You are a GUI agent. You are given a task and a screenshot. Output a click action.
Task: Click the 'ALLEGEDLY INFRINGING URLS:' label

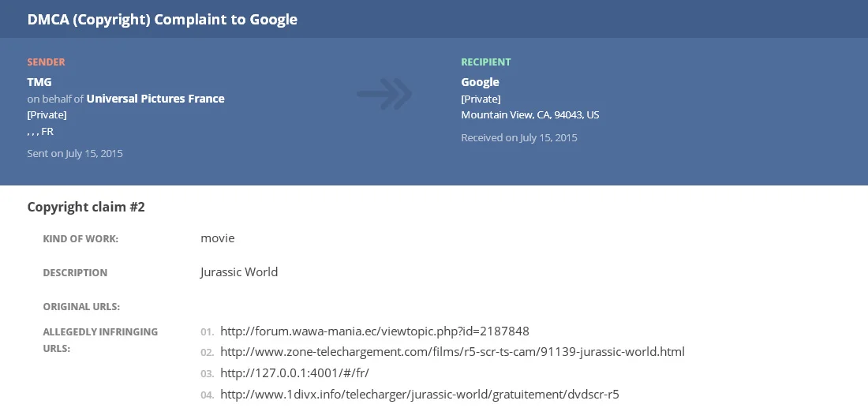coord(100,340)
